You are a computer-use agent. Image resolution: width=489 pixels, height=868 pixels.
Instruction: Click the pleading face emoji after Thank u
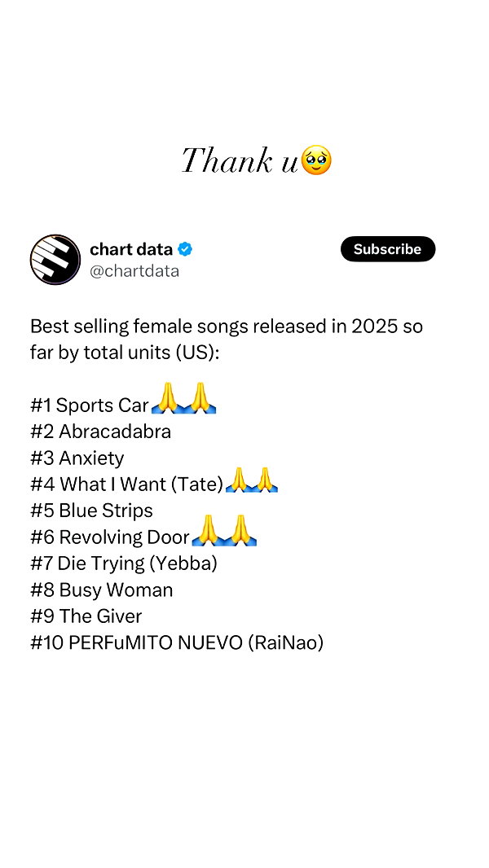[x=316, y=160]
